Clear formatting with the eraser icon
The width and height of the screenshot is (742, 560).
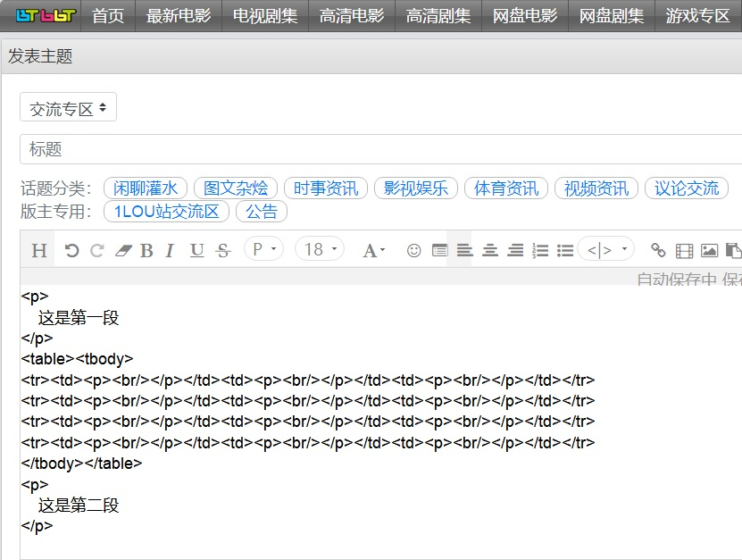[x=123, y=250]
